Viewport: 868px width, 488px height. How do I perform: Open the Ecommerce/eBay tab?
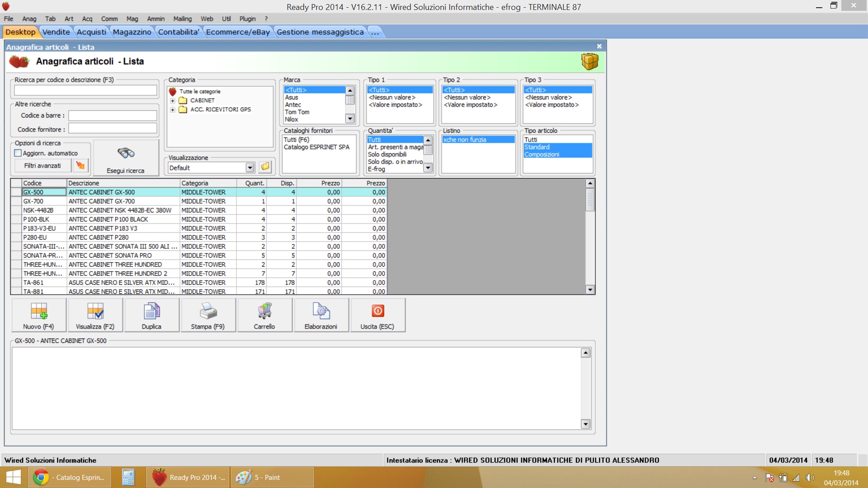[238, 32]
